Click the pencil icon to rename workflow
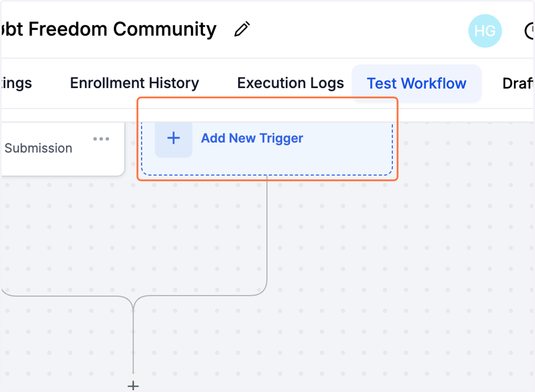Viewport: 535px width, 392px height. point(242,29)
